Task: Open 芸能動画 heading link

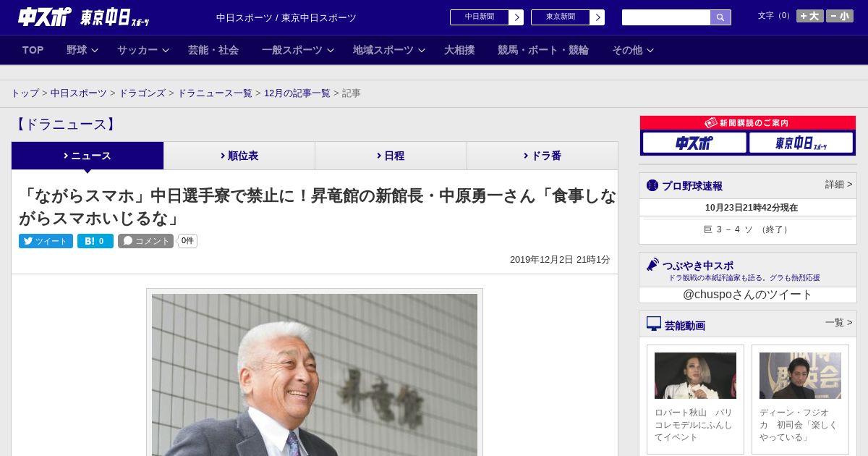Action: [x=685, y=326]
